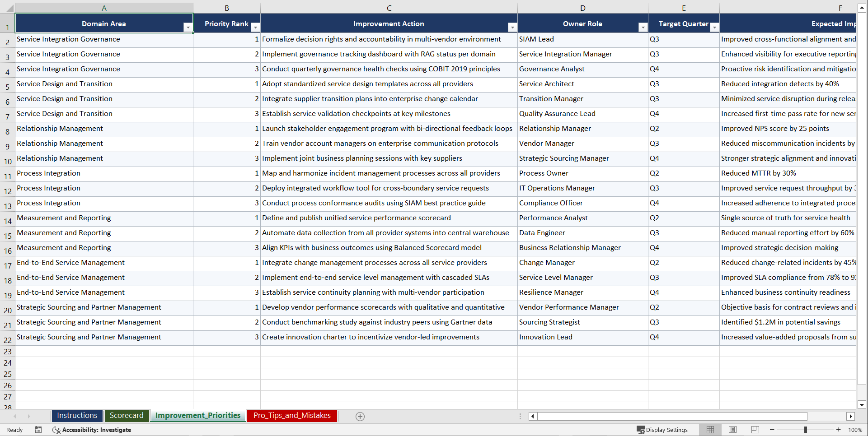
Task: Open the zoom dialog via 100% label
Action: [x=855, y=430]
